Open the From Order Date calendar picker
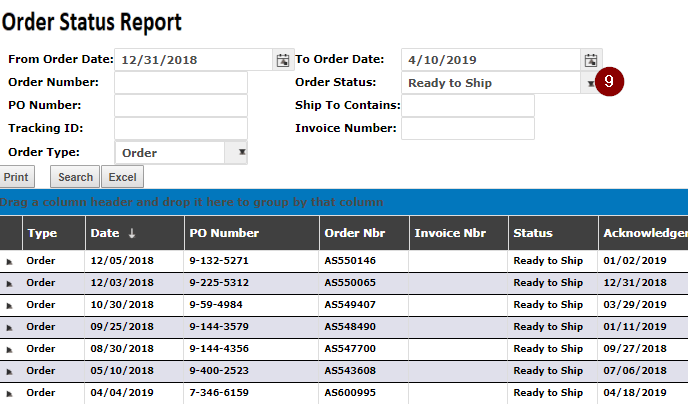The width and height of the screenshot is (688, 404). point(283,60)
